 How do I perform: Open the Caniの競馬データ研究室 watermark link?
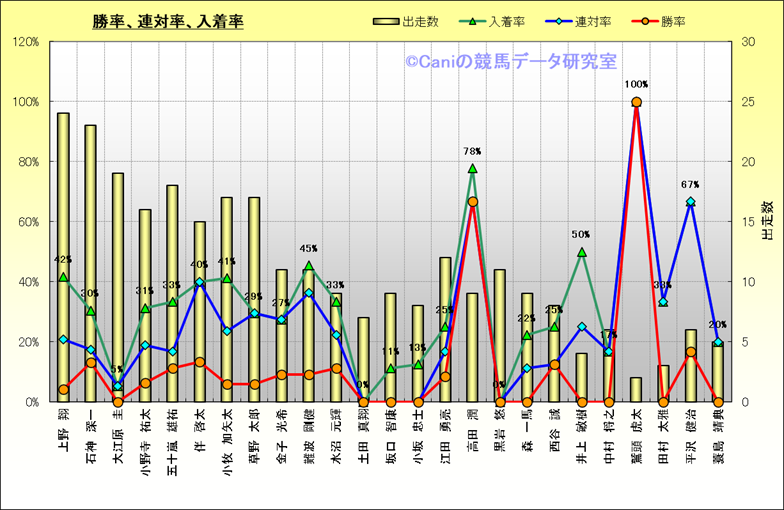click(510, 62)
